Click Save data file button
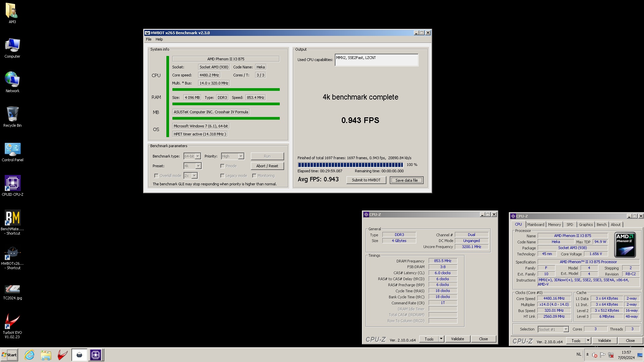 click(x=407, y=180)
